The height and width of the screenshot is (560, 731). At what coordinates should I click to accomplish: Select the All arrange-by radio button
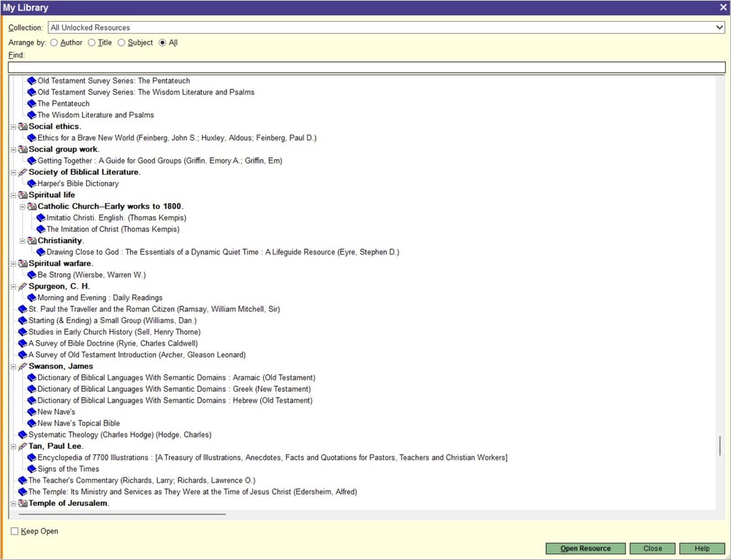point(162,43)
